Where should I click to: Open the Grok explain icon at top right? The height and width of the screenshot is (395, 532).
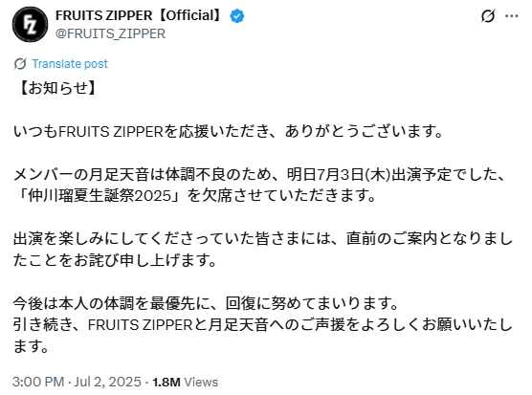[488, 16]
